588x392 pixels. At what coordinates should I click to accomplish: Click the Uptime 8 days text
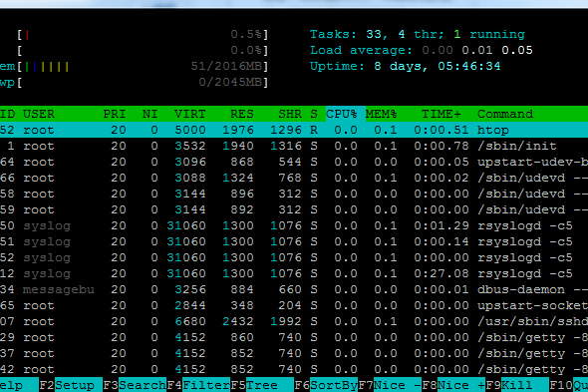pyautogui.click(x=405, y=66)
